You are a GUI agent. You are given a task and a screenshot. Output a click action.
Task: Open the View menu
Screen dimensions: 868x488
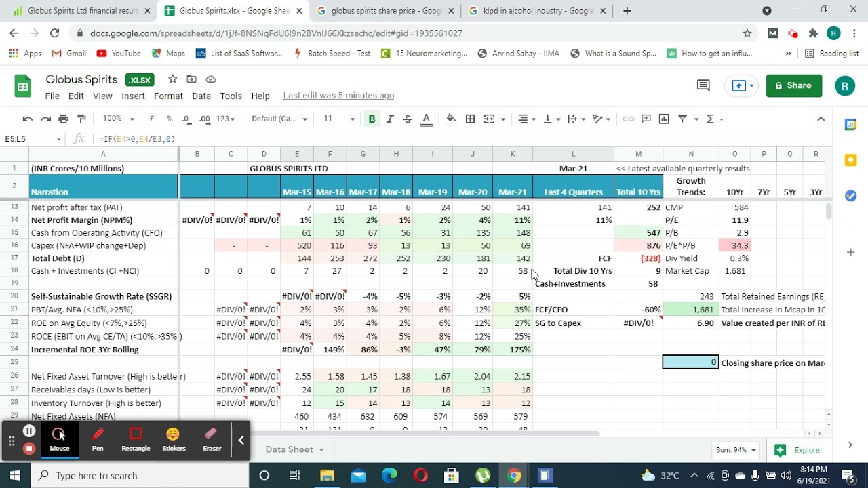(x=102, y=96)
